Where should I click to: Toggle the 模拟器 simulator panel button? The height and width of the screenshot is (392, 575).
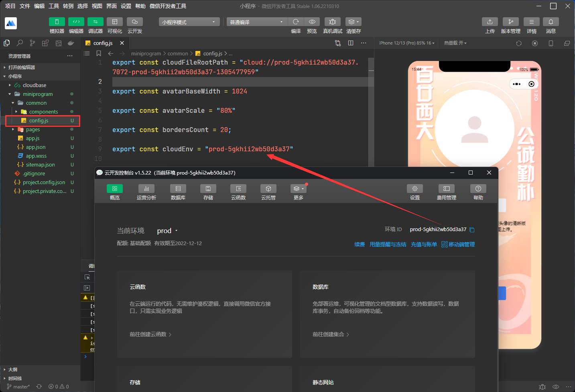point(57,22)
